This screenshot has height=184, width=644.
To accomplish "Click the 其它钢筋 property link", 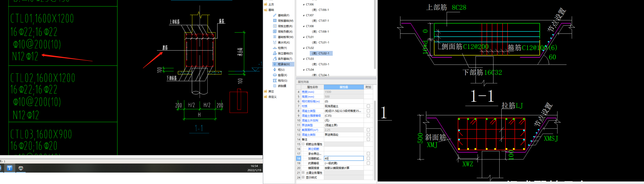I will [x=313, y=149].
